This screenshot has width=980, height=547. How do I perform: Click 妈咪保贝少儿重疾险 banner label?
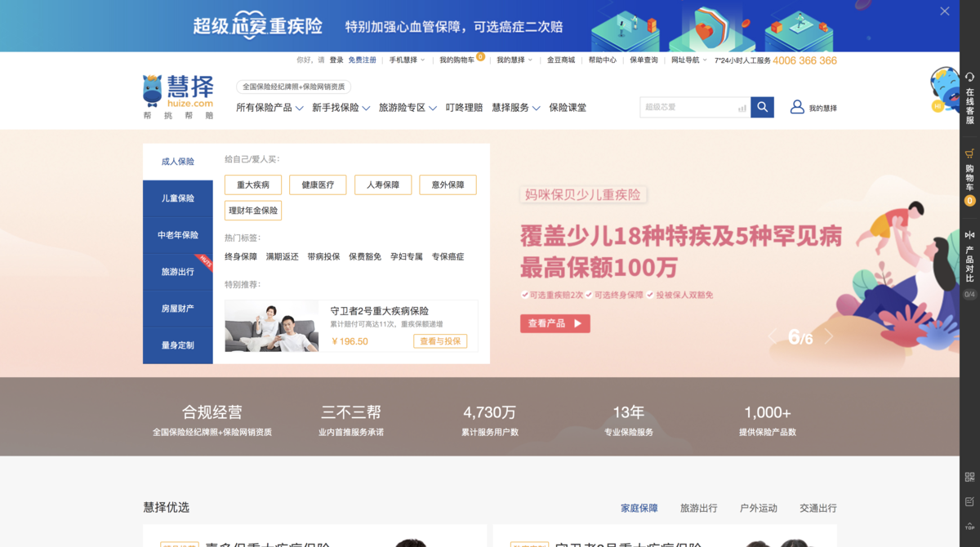583,194
